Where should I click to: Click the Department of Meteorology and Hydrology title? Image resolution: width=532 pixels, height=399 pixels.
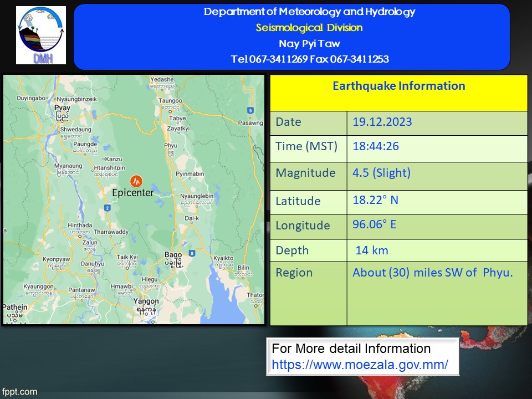[x=309, y=12]
